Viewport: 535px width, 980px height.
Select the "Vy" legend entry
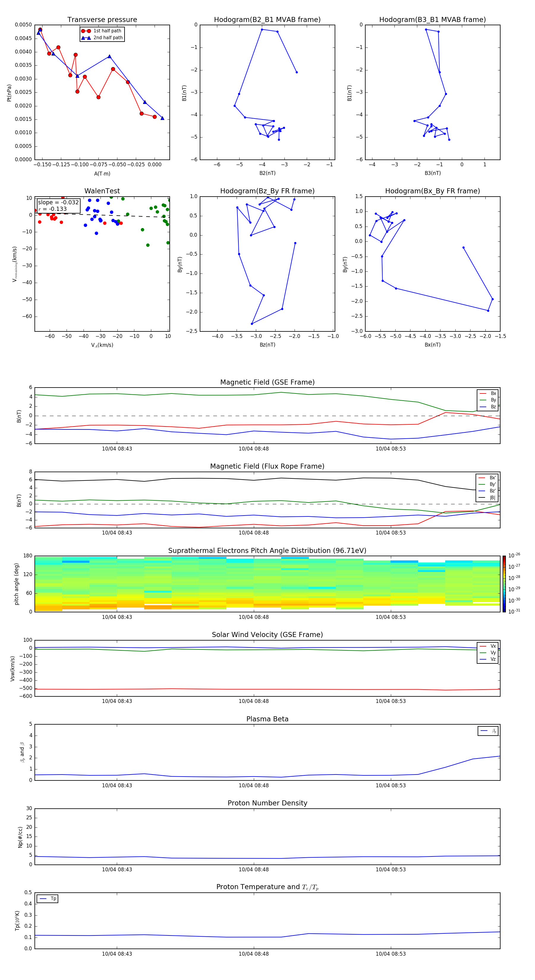click(488, 652)
